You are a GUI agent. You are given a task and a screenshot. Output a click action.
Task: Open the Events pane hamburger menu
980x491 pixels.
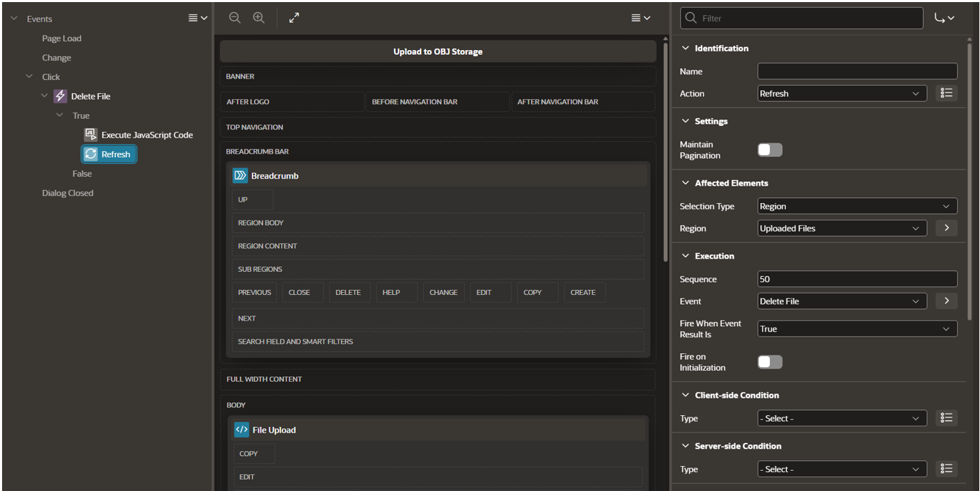(x=198, y=18)
